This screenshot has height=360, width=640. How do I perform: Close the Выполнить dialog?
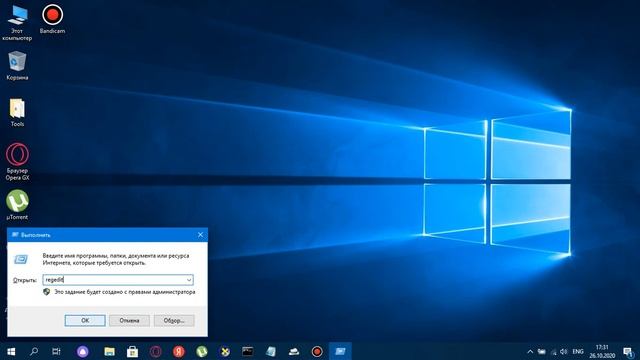point(200,235)
